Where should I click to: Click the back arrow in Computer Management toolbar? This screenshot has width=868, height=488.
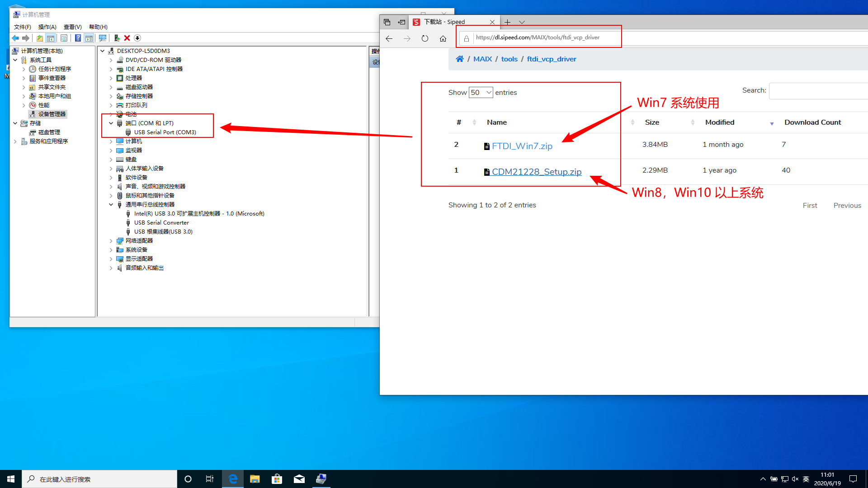pos(15,38)
